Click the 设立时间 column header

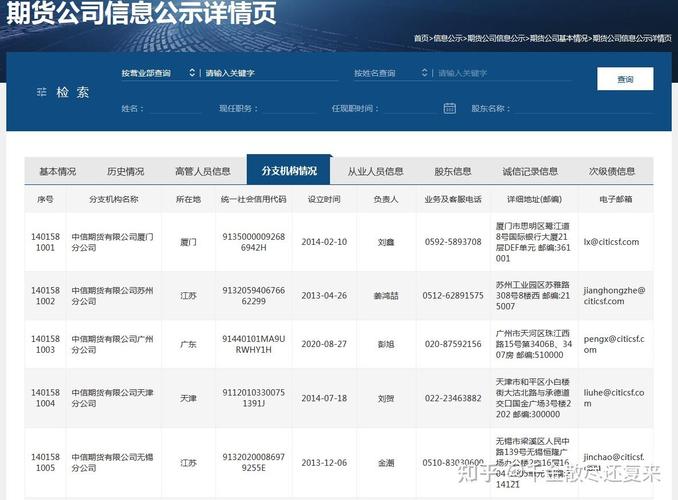tap(324, 199)
